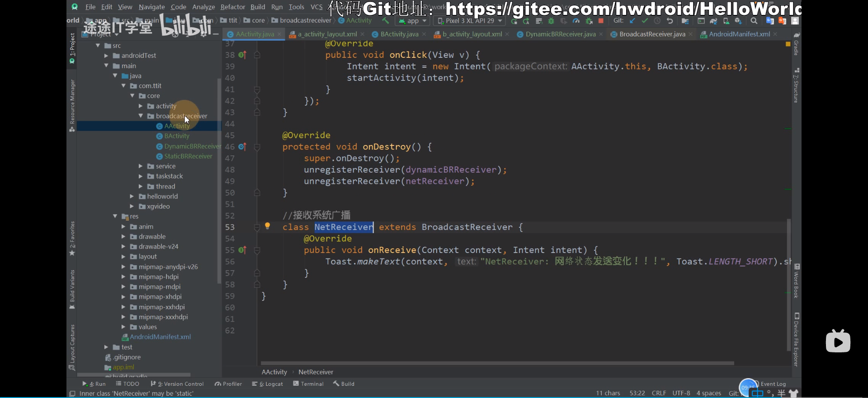Toggle the 1: Project tool window
868x398 pixels.
coord(72,48)
